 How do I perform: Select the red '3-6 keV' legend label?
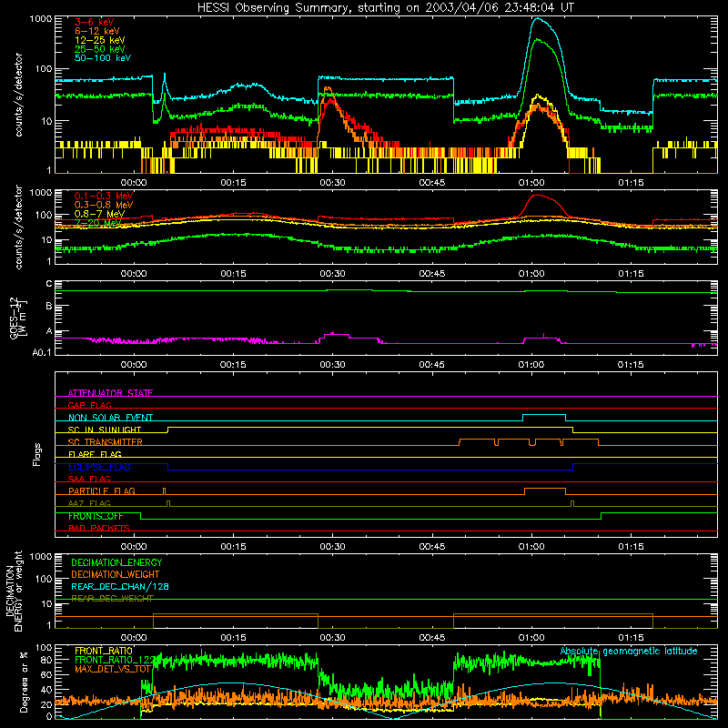click(94, 22)
